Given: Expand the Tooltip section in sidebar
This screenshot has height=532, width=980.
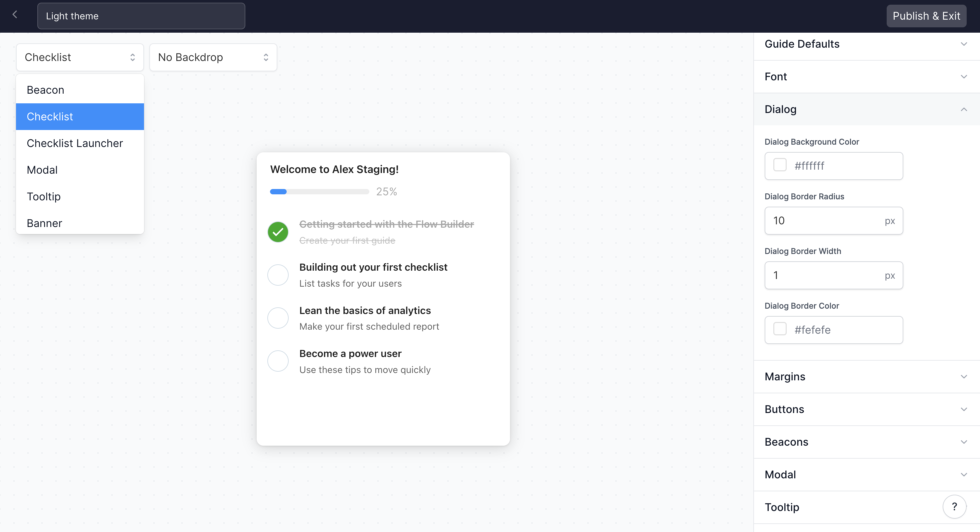Looking at the screenshot, I should coord(867,508).
